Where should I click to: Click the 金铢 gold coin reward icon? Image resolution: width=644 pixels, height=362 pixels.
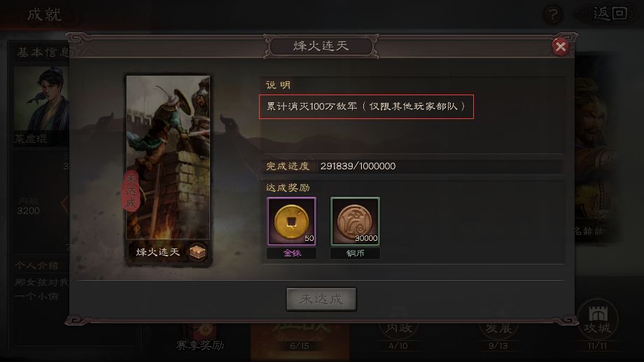(x=292, y=221)
